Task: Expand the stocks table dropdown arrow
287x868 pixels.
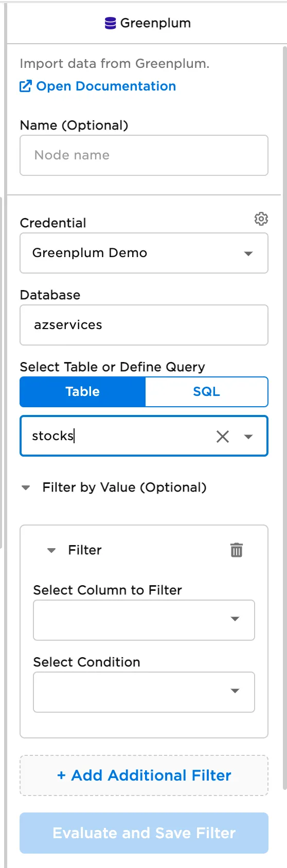Action: pos(248,437)
